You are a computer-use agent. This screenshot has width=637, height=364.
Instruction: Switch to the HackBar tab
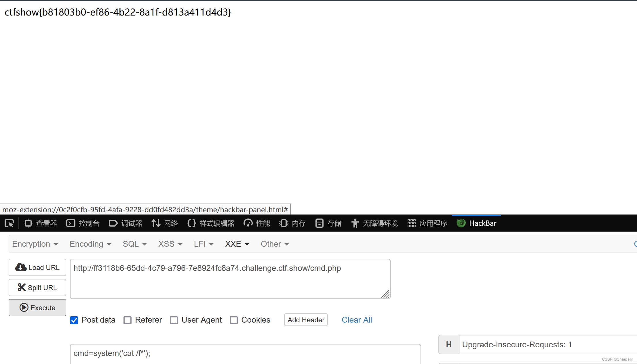click(x=477, y=223)
